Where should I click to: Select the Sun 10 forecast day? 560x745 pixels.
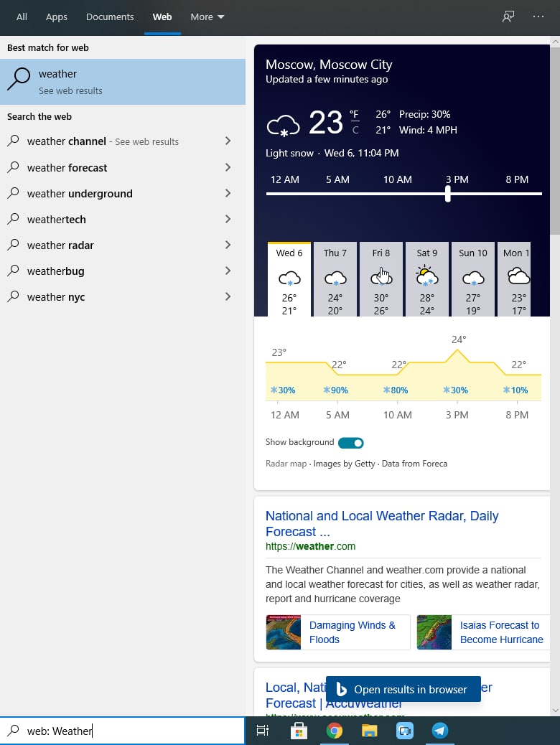473,279
